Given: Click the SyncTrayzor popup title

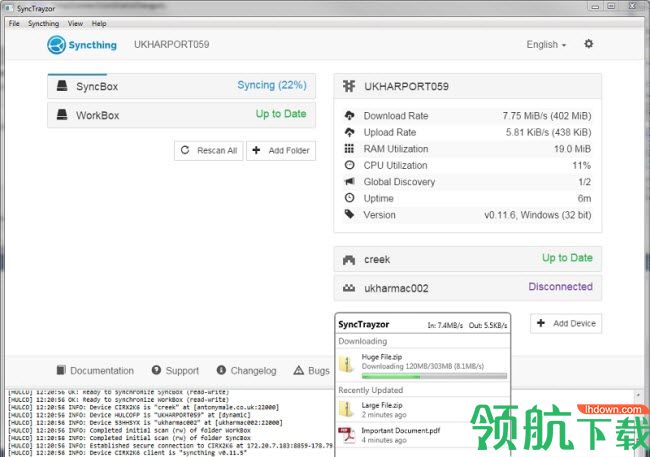Looking at the screenshot, I should pyautogui.click(x=364, y=324).
